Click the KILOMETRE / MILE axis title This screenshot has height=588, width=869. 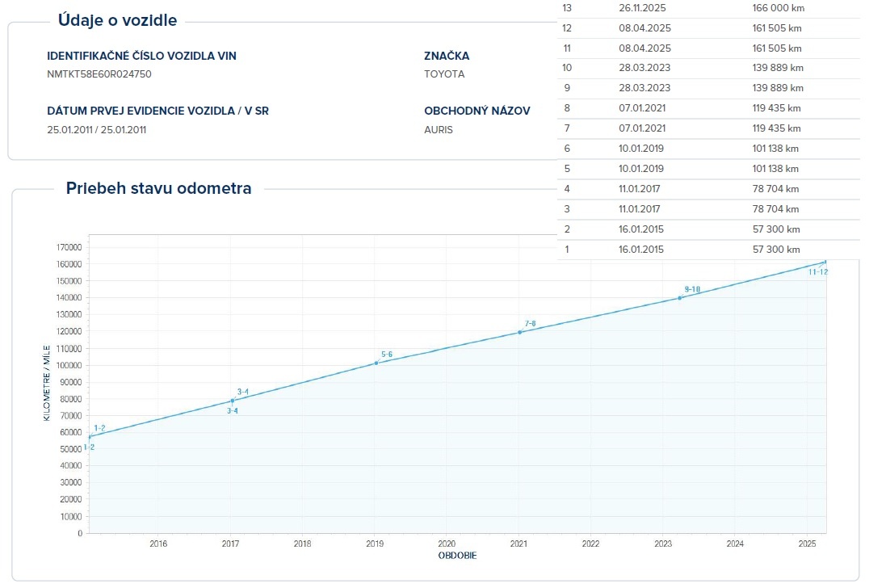point(47,384)
